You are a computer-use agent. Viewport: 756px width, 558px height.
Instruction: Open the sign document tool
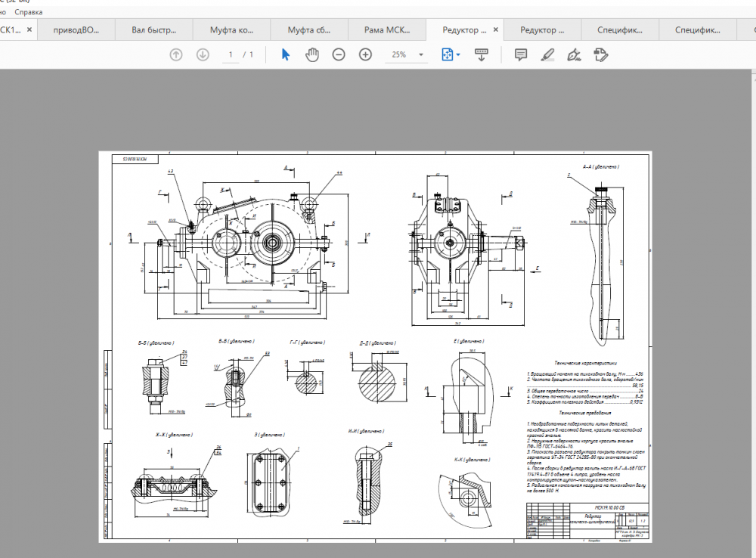574,54
